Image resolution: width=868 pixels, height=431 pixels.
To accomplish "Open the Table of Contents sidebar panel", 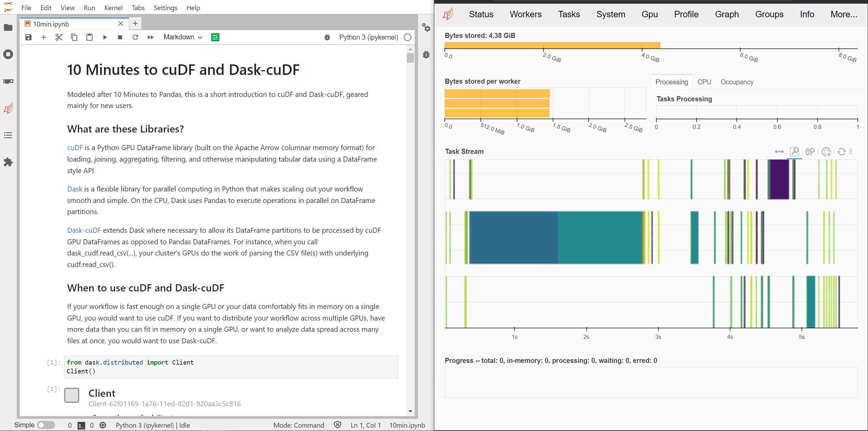I will pos(8,136).
